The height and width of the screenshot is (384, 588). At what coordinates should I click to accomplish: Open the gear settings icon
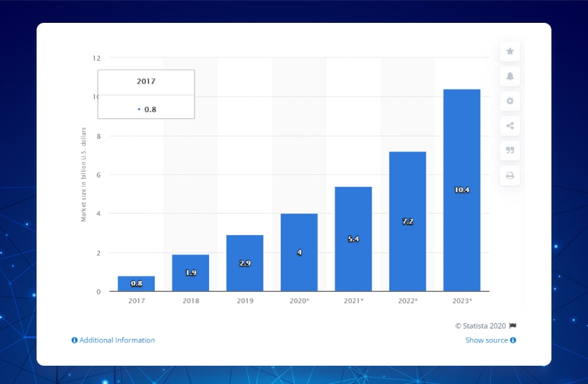510,101
